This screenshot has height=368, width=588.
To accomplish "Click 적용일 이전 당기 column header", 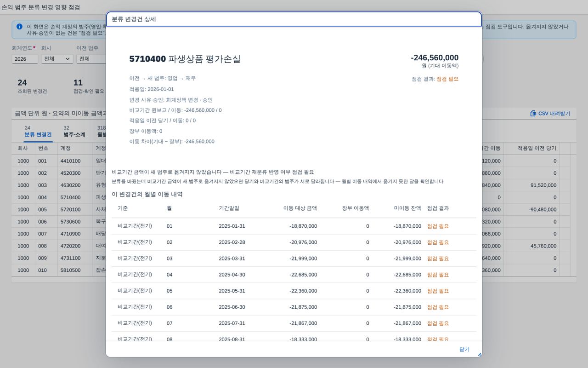I will coord(537,148).
